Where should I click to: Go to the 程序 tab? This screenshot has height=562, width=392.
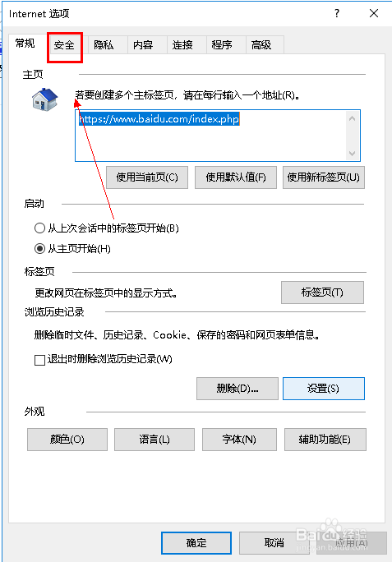[x=223, y=45]
